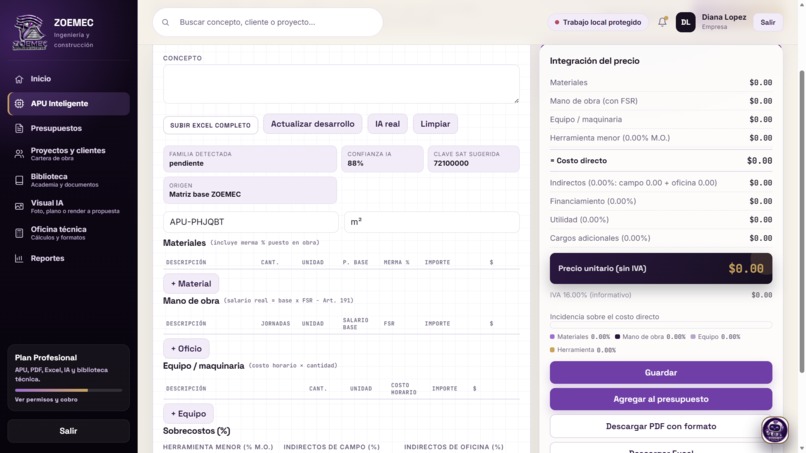Click the DL user avatar
The image size is (806, 453).
[685, 22]
